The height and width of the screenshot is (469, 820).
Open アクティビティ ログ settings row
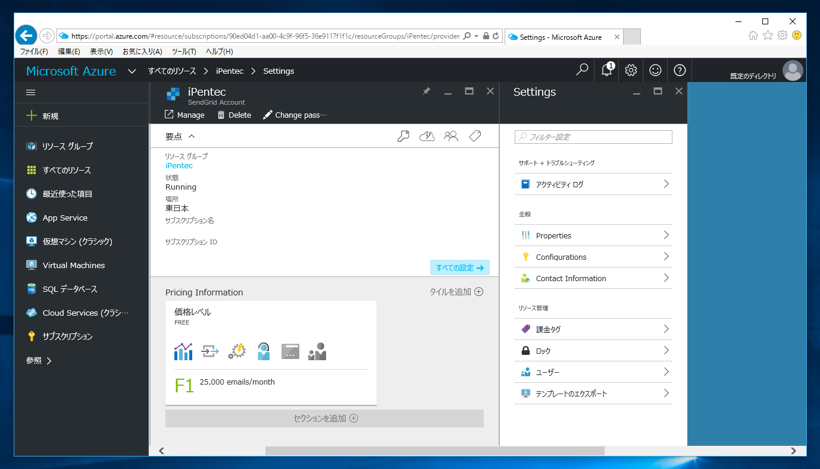(594, 184)
